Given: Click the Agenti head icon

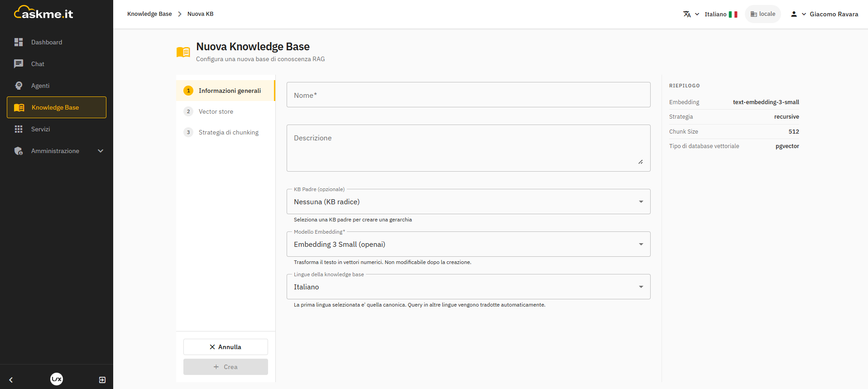Looking at the screenshot, I should [19, 86].
